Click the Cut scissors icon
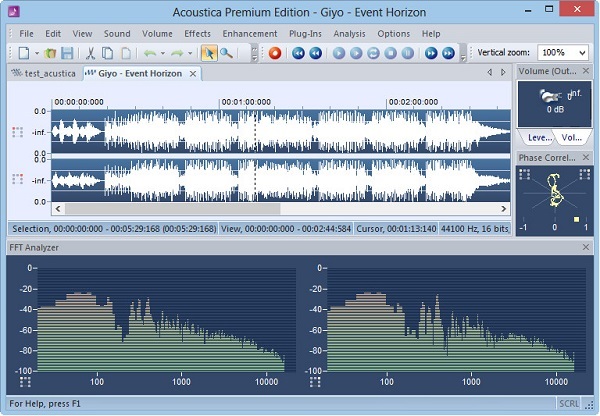 coord(90,53)
